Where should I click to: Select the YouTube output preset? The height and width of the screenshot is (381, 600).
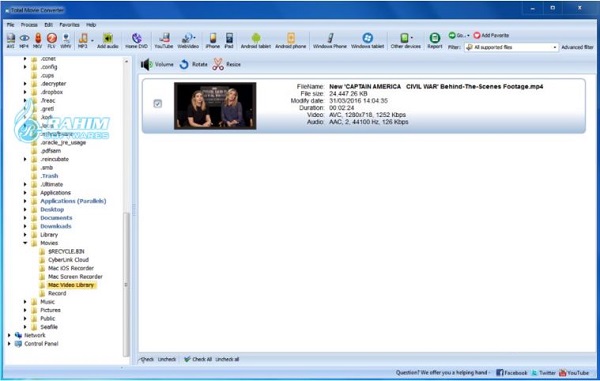pos(164,41)
